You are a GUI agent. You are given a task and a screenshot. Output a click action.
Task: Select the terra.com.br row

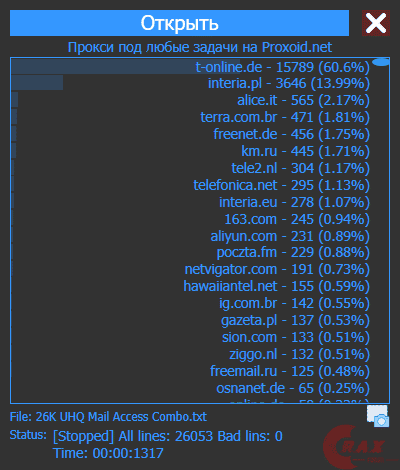tap(191, 117)
